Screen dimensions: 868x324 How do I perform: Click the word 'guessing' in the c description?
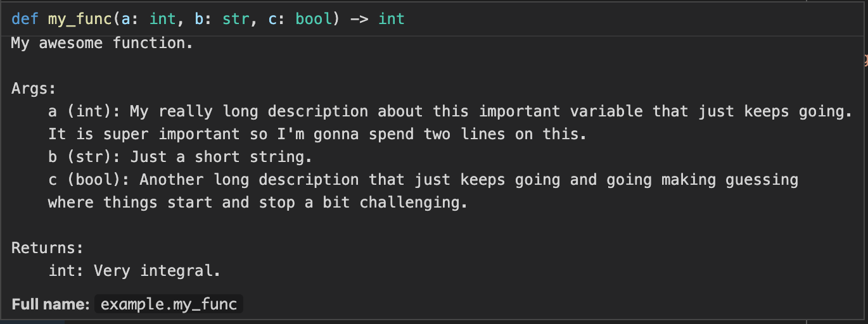click(x=762, y=180)
